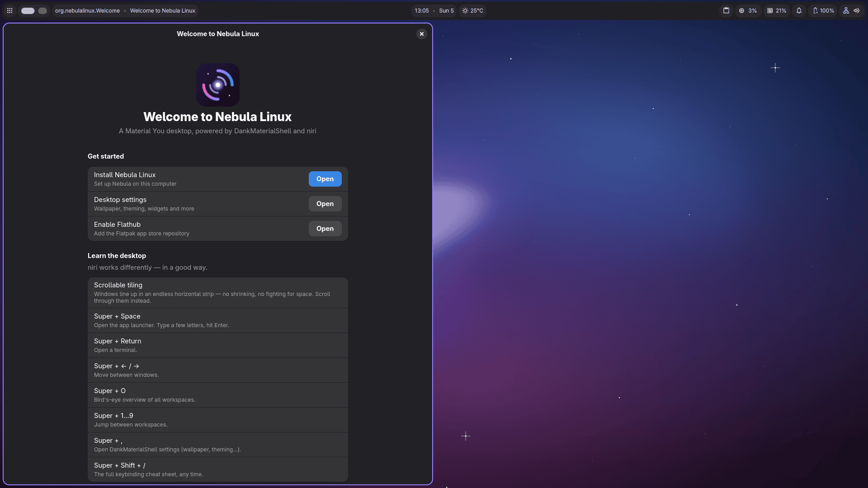Click the Welcome to Nebula Linux large heading
Viewport: 868px width, 488px height.
pyautogui.click(x=217, y=117)
